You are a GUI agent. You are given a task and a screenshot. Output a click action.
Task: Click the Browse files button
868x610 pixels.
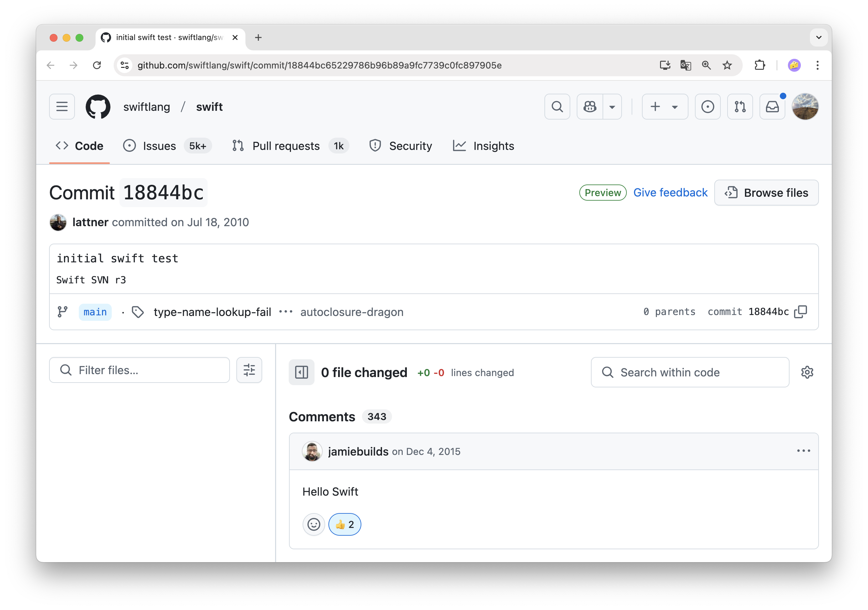tap(766, 193)
